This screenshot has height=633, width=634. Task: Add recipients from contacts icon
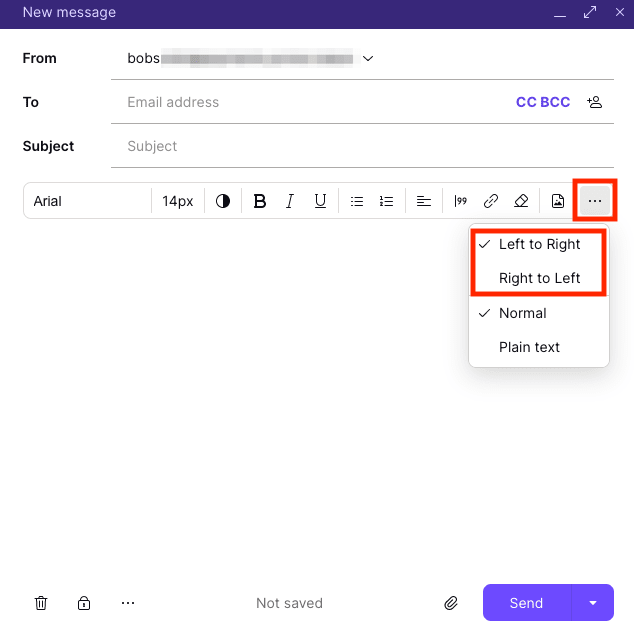[x=595, y=102]
